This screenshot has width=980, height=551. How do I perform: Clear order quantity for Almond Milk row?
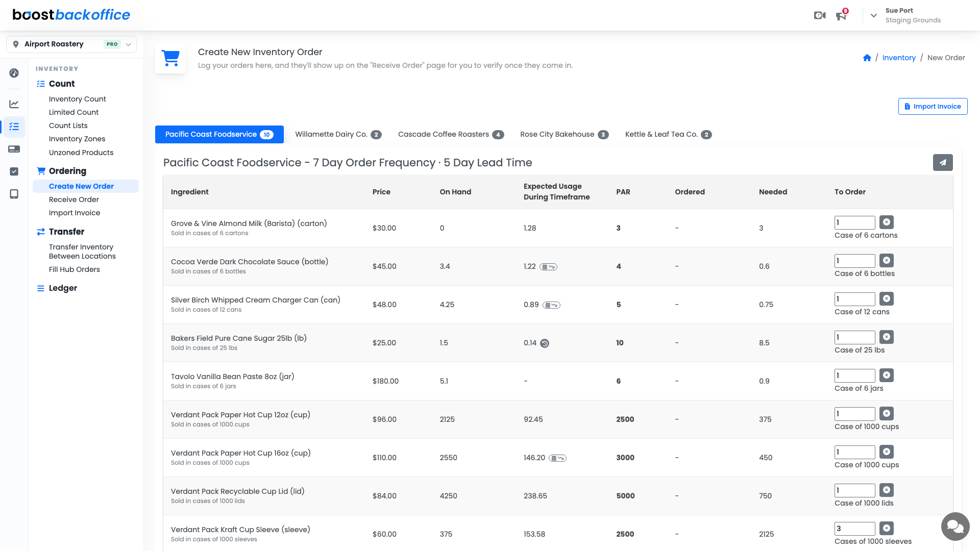click(887, 222)
